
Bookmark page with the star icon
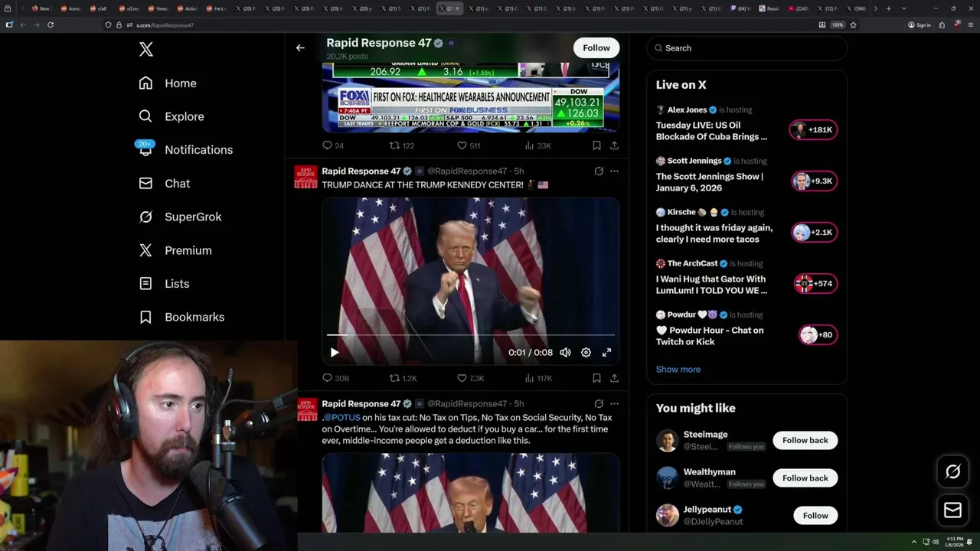[x=853, y=24]
